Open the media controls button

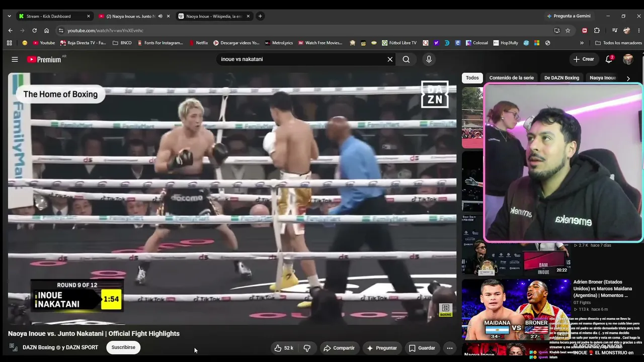(614, 30)
